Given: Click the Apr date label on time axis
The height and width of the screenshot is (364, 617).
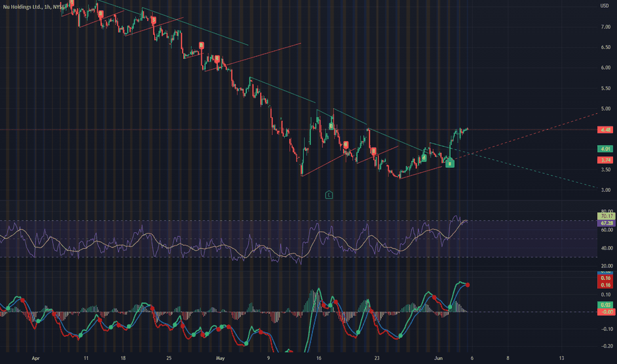Looking at the screenshot, I should (36, 358).
